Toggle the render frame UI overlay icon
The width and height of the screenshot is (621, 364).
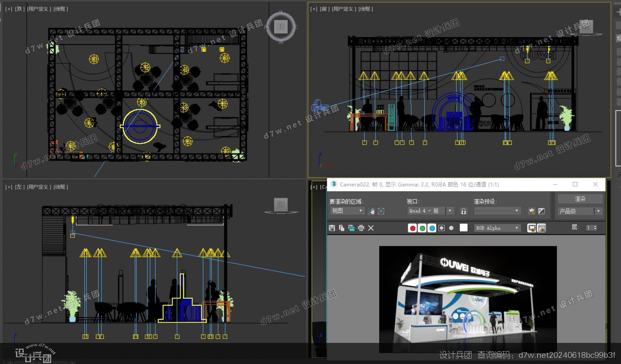click(x=532, y=228)
